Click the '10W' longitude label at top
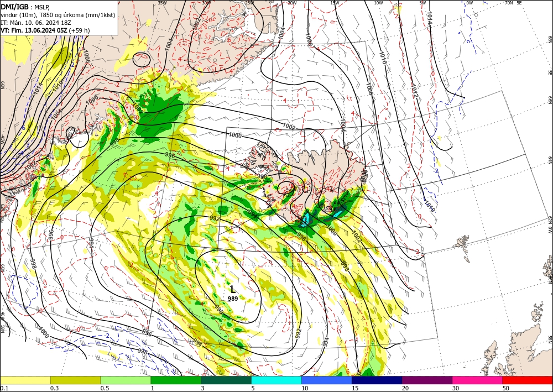This screenshot has height=392, width=553. [x=378, y=3]
